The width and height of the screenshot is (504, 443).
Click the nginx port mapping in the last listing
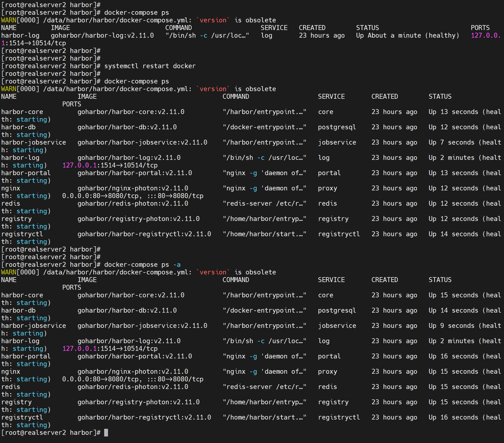point(133,379)
